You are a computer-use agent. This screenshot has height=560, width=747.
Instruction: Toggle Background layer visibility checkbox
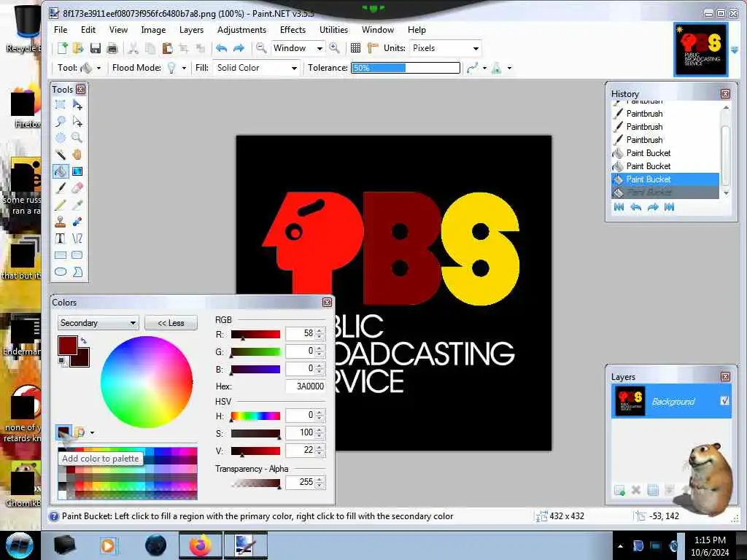click(724, 401)
